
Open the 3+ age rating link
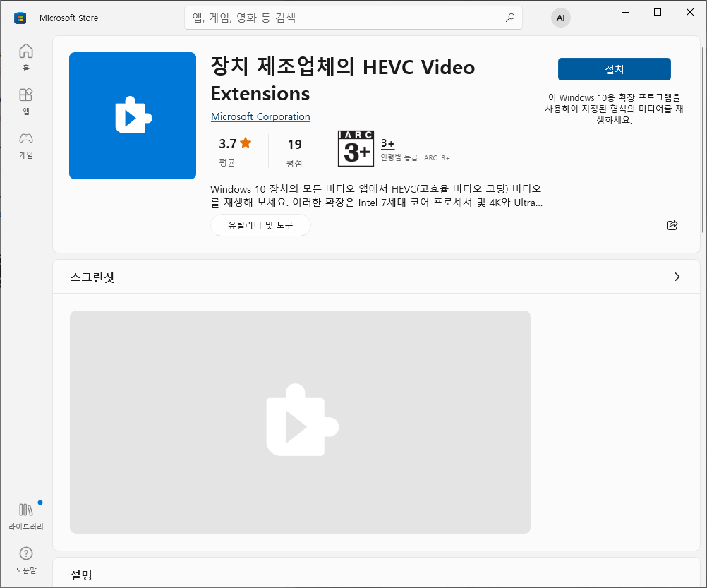tap(387, 143)
